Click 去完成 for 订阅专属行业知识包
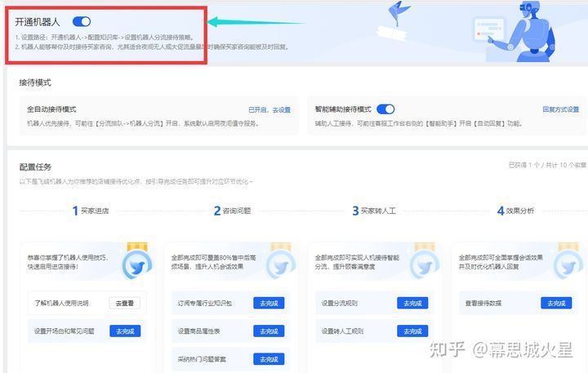The image size is (588, 373). coord(269,304)
